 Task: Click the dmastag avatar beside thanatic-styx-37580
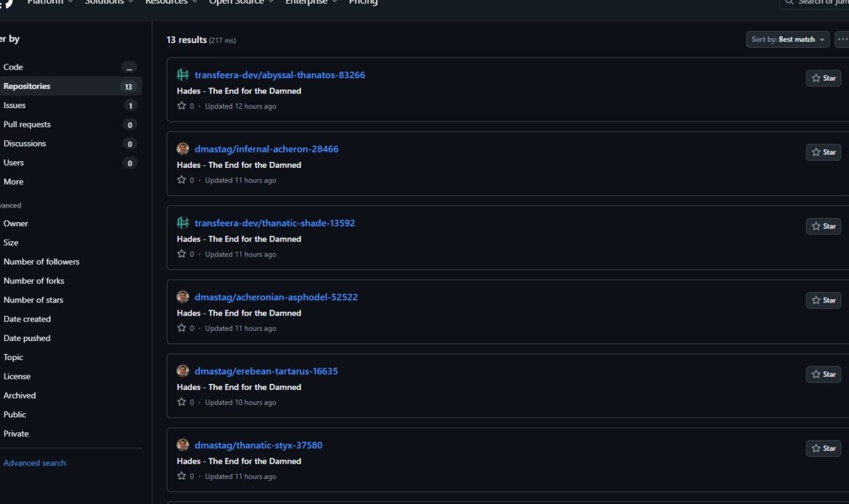point(183,445)
